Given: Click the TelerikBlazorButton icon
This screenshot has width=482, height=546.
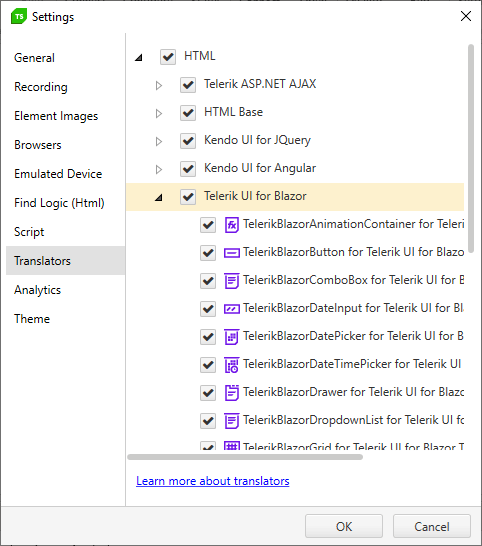Looking at the screenshot, I should (x=232, y=253).
